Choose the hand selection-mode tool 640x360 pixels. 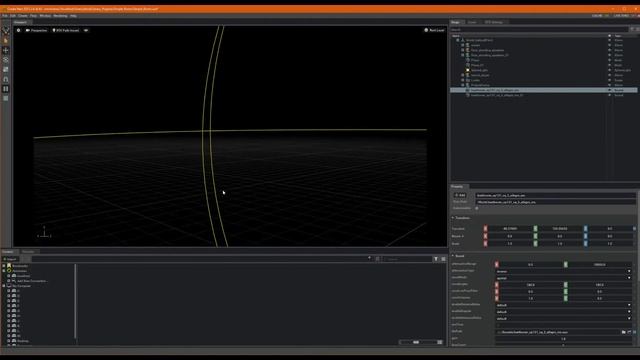click(x=6, y=41)
